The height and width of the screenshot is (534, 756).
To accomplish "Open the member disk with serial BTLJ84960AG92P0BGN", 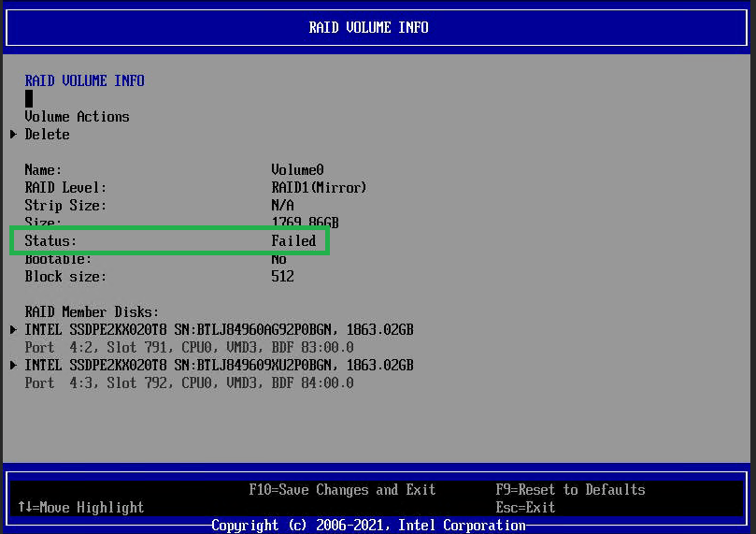I will coord(219,330).
